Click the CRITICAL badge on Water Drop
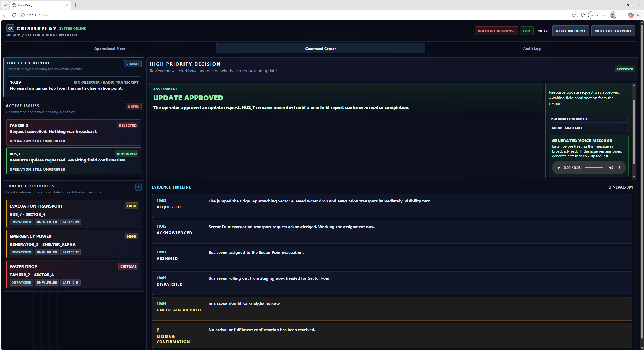The width and height of the screenshot is (644, 350). (128, 266)
